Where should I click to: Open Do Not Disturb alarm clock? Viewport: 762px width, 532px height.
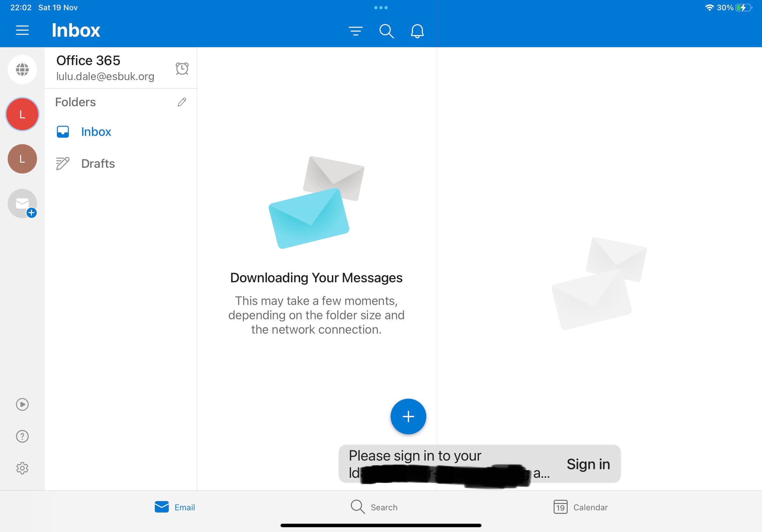tap(182, 69)
